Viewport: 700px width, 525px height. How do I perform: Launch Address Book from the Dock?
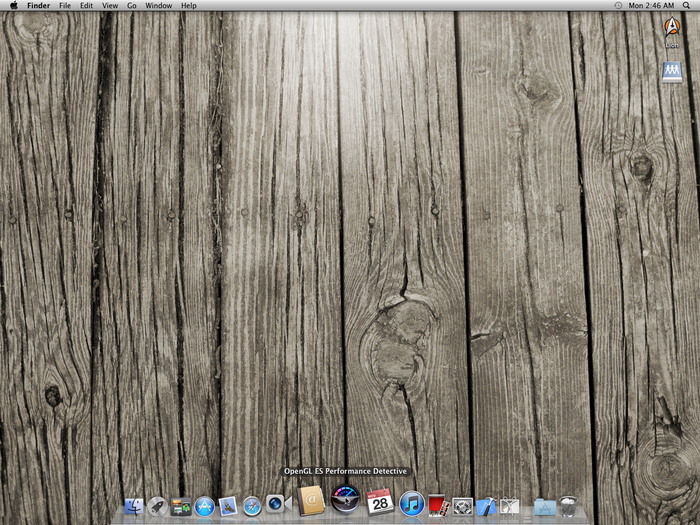coord(311,500)
